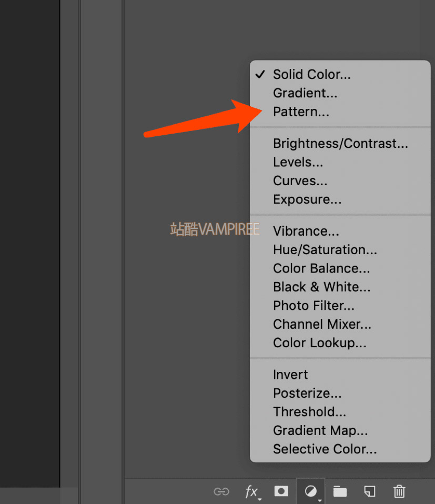
Task: Add a Brightness/Contrast adjustment
Action: pyautogui.click(x=340, y=143)
